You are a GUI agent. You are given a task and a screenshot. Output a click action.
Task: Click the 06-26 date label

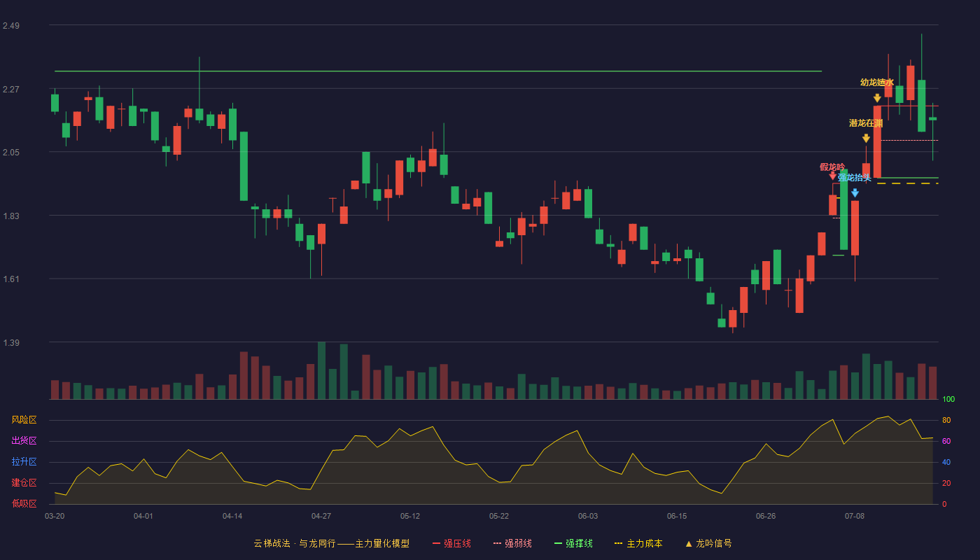[766, 516]
